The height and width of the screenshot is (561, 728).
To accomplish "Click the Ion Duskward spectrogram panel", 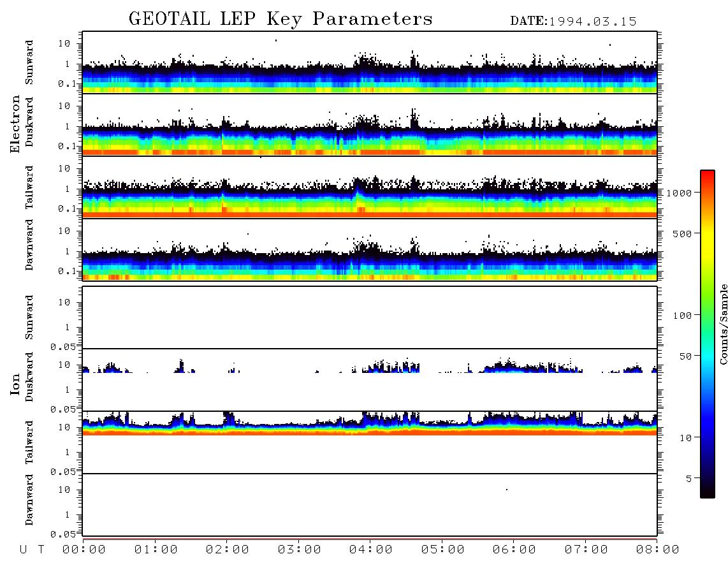I will [370, 380].
